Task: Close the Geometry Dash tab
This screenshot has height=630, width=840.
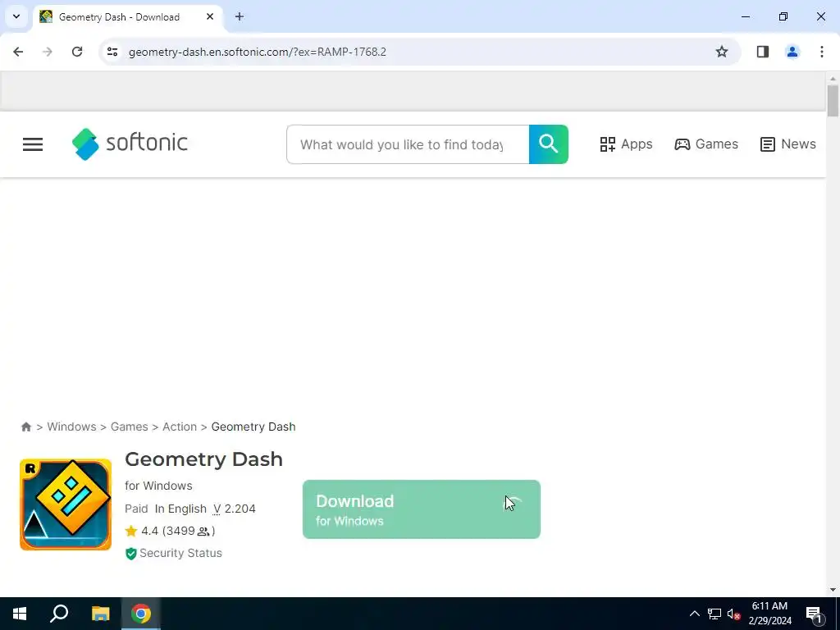Action: click(210, 17)
